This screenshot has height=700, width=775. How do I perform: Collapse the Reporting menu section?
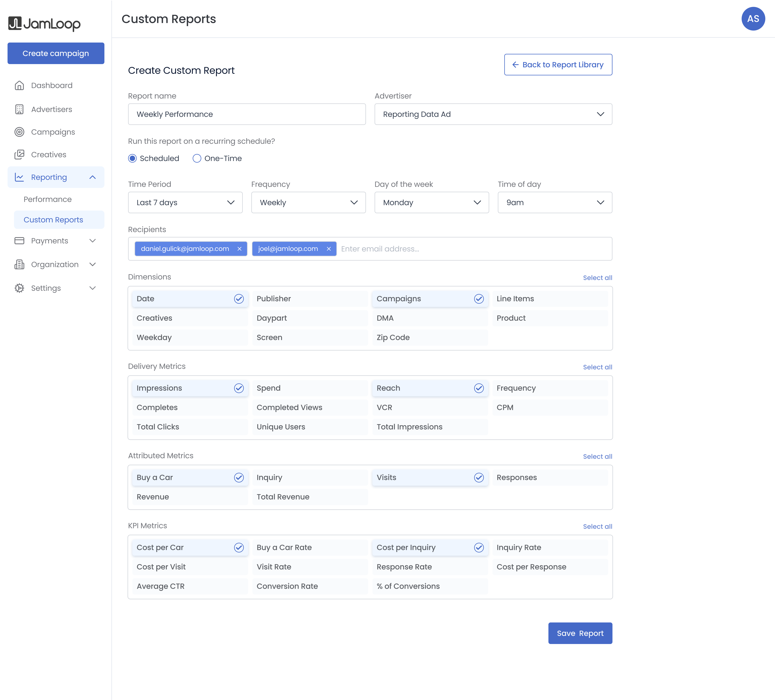(93, 177)
